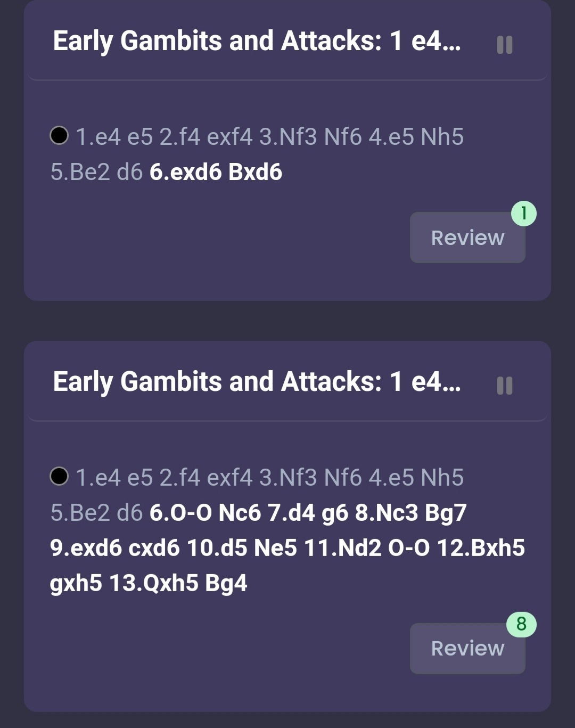Viewport: 575px width, 728px height.
Task: Select the 6.O-O Nc6 move
Action: coord(205,513)
